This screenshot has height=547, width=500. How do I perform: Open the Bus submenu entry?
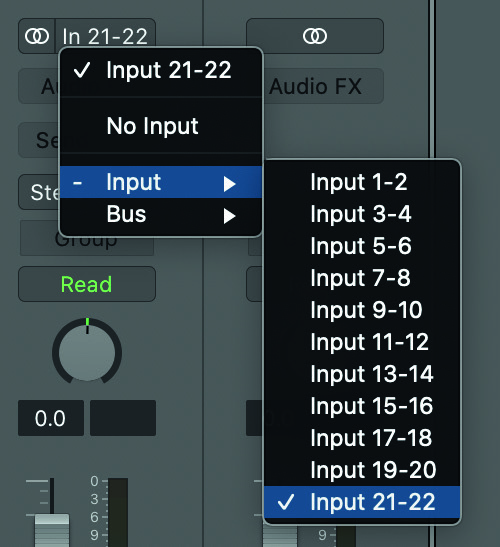[161, 214]
